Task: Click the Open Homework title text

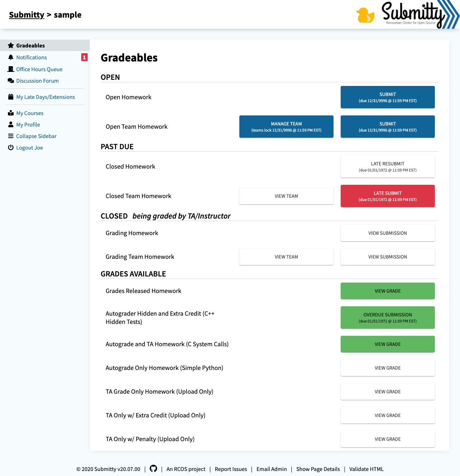Action: [x=129, y=97]
